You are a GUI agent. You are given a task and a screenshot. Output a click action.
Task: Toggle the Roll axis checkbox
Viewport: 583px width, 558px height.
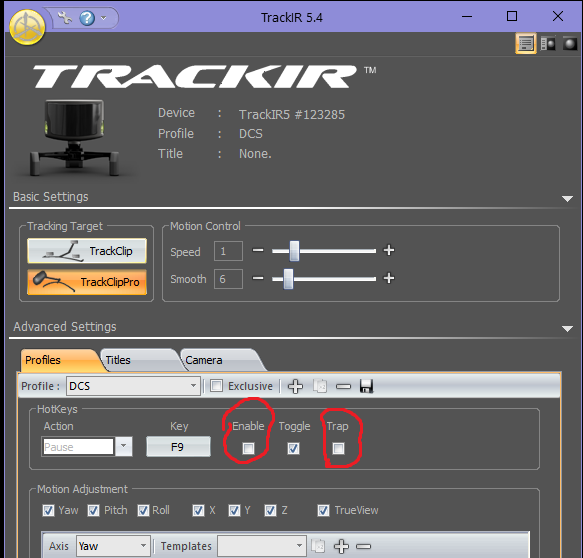[143, 510]
